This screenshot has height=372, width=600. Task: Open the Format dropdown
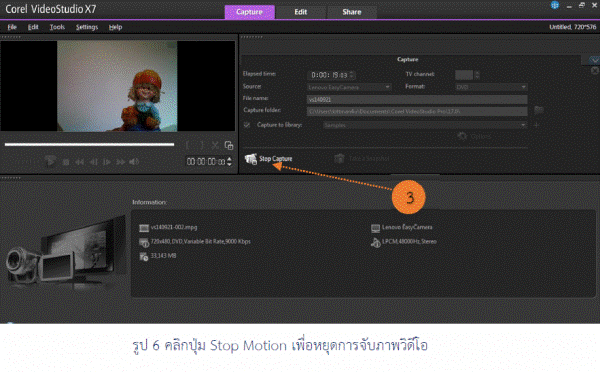pos(491,87)
